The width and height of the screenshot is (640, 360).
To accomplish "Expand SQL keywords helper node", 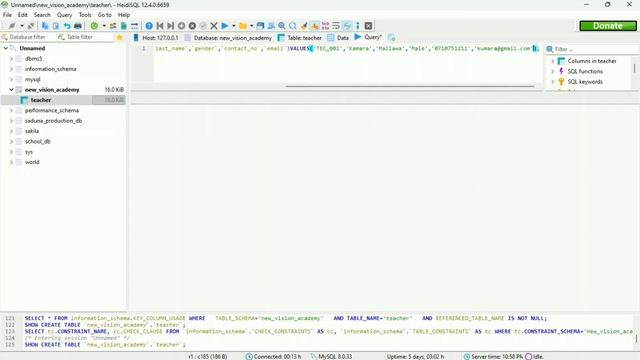I will click(x=553, y=82).
